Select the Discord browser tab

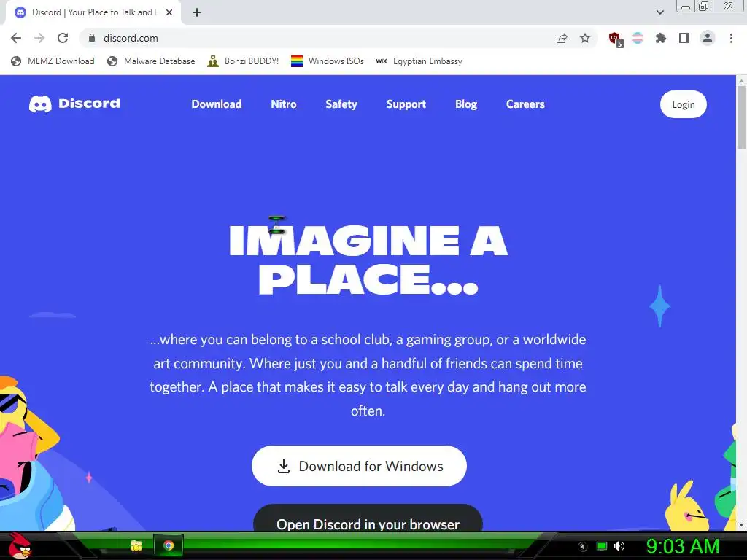(93, 12)
